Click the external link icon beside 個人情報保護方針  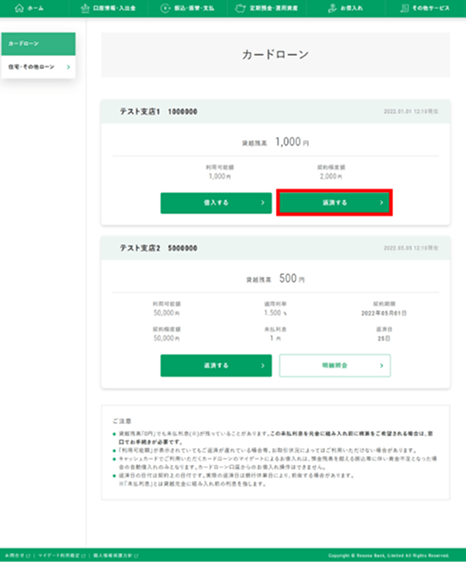[x=136, y=556]
